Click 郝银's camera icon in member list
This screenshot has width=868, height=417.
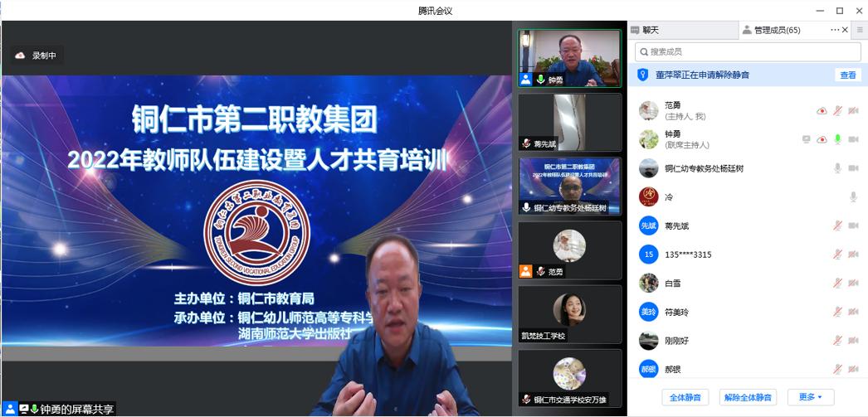853,370
